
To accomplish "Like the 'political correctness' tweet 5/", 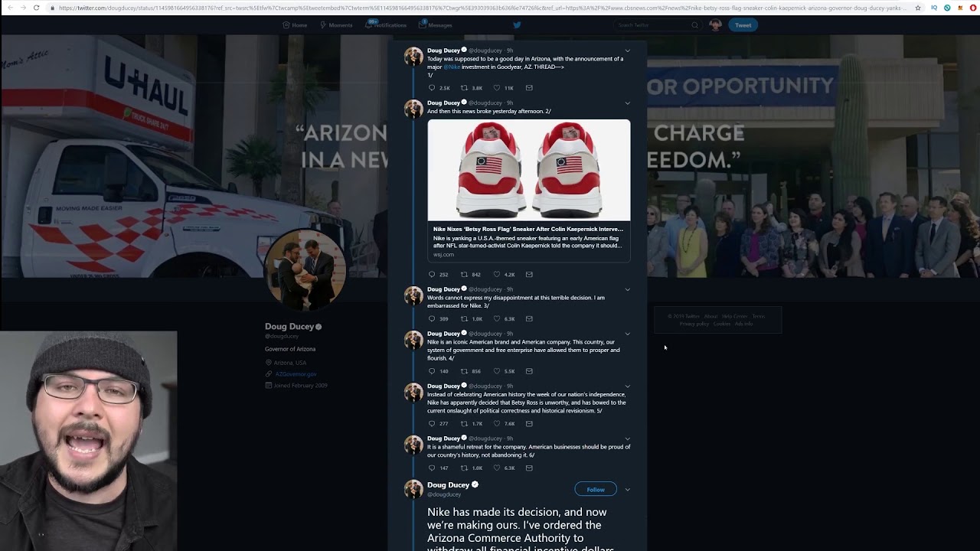I will tap(496, 424).
